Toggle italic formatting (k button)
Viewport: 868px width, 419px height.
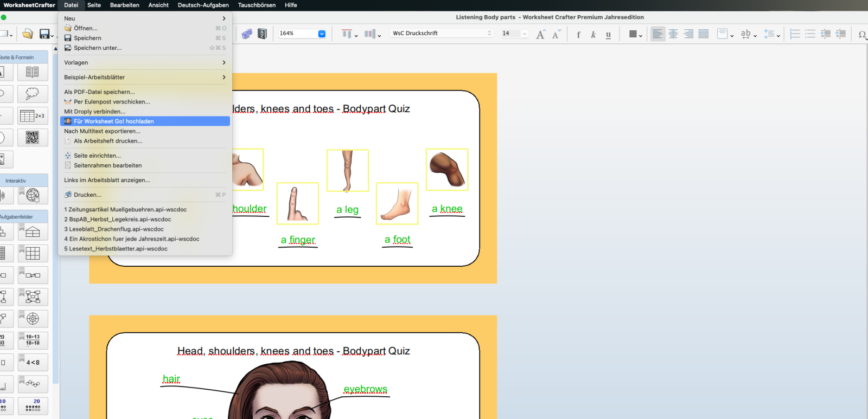pos(593,34)
